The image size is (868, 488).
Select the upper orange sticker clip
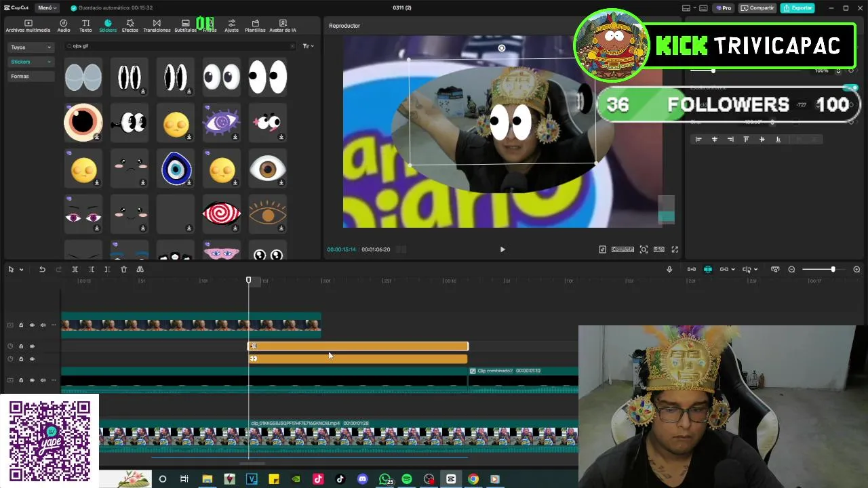(x=358, y=346)
